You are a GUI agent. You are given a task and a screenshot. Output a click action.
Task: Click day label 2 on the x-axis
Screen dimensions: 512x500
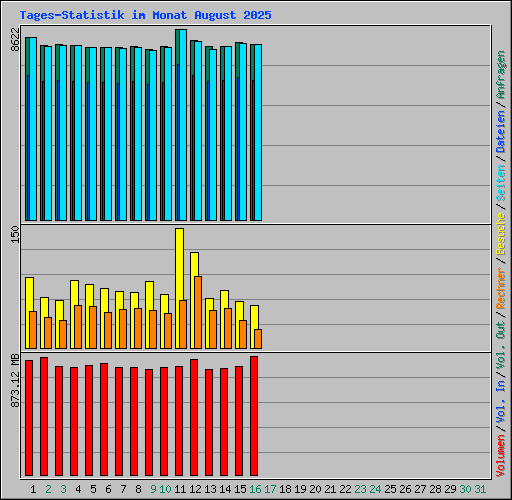click(x=48, y=489)
